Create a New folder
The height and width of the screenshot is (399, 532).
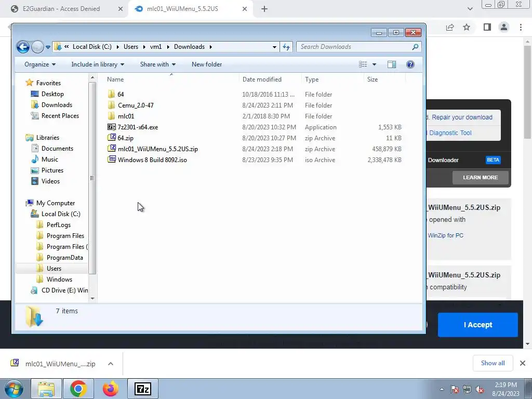(x=207, y=64)
